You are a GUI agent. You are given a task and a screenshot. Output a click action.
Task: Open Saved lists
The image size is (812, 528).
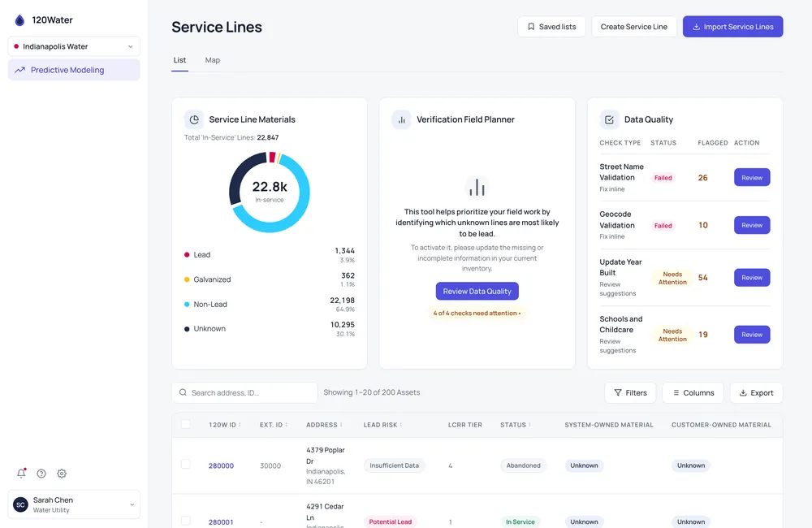[551, 27]
